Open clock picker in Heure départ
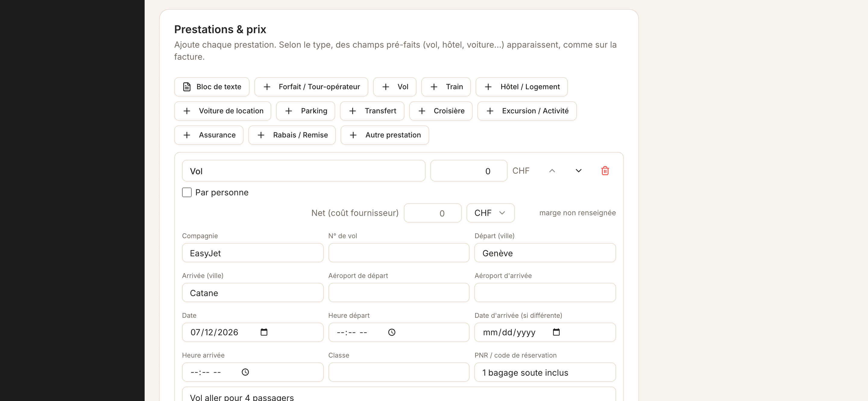 tap(392, 332)
